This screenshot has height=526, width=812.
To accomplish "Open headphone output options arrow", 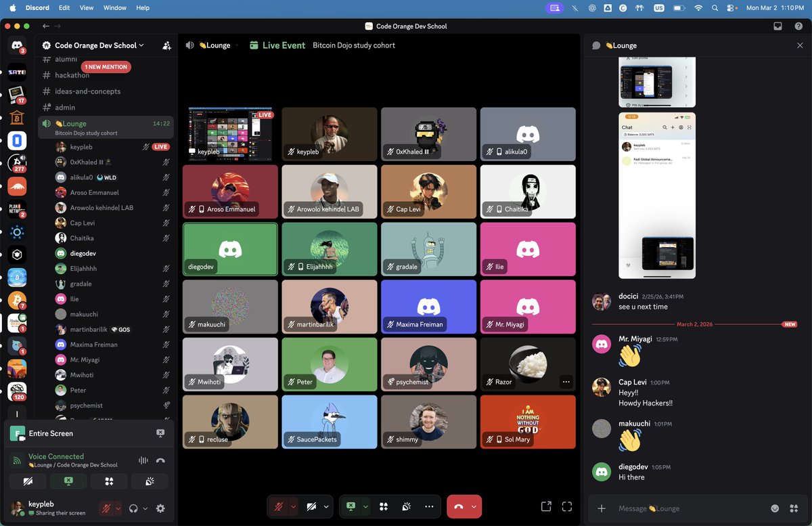I will click(x=145, y=508).
